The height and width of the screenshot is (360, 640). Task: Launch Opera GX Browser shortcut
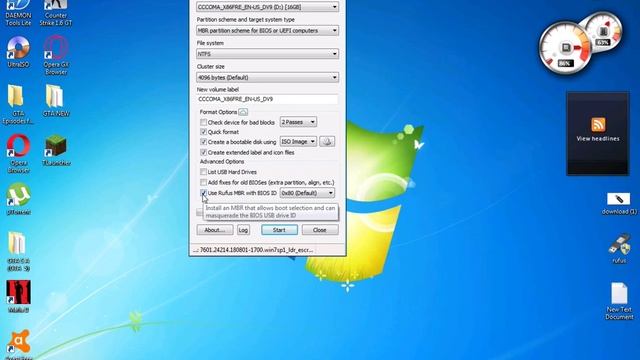pos(56,55)
